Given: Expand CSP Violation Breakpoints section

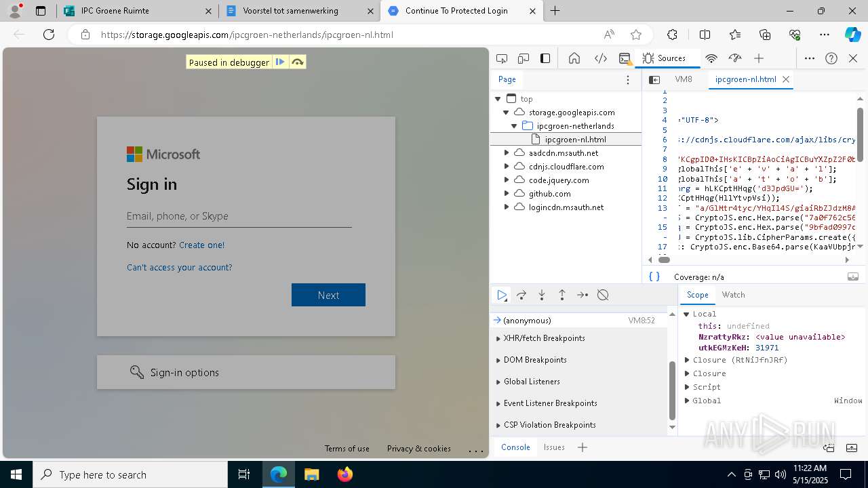Looking at the screenshot, I should click(x=579, y=425).
